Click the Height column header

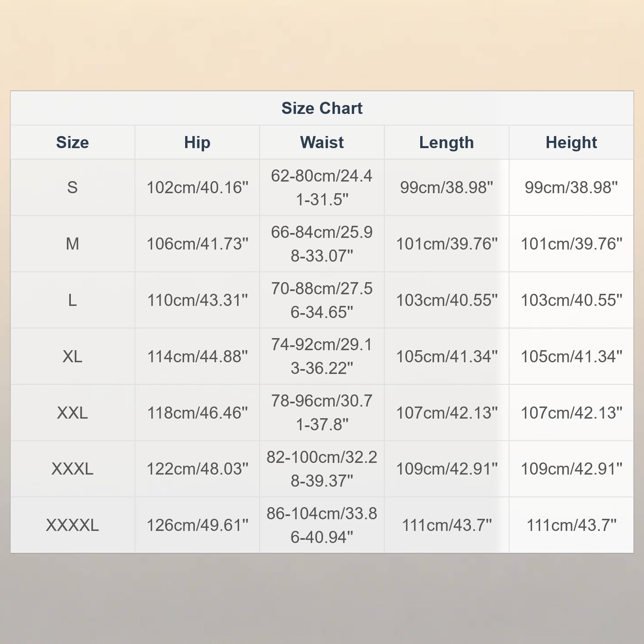571,142
